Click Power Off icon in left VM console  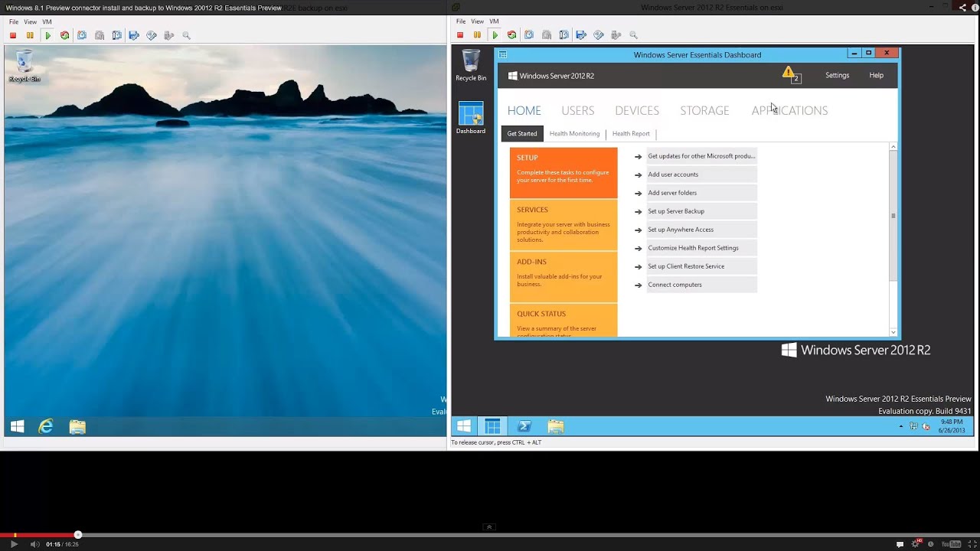[13, 35]
